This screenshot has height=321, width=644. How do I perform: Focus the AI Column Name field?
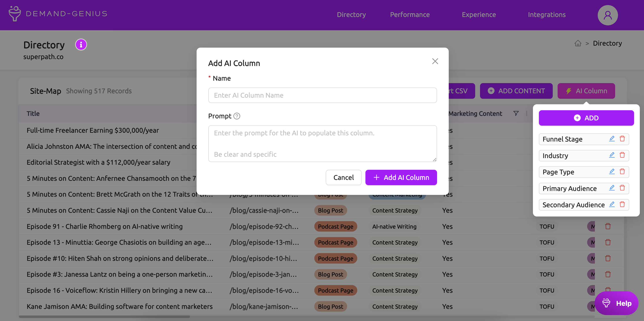point(322,95)
